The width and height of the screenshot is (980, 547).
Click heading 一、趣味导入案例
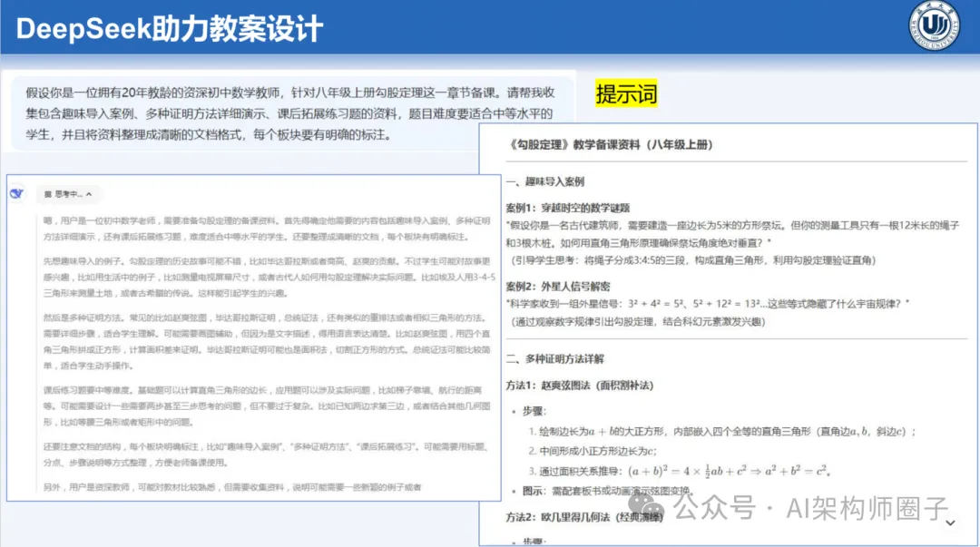coord(545,181)
